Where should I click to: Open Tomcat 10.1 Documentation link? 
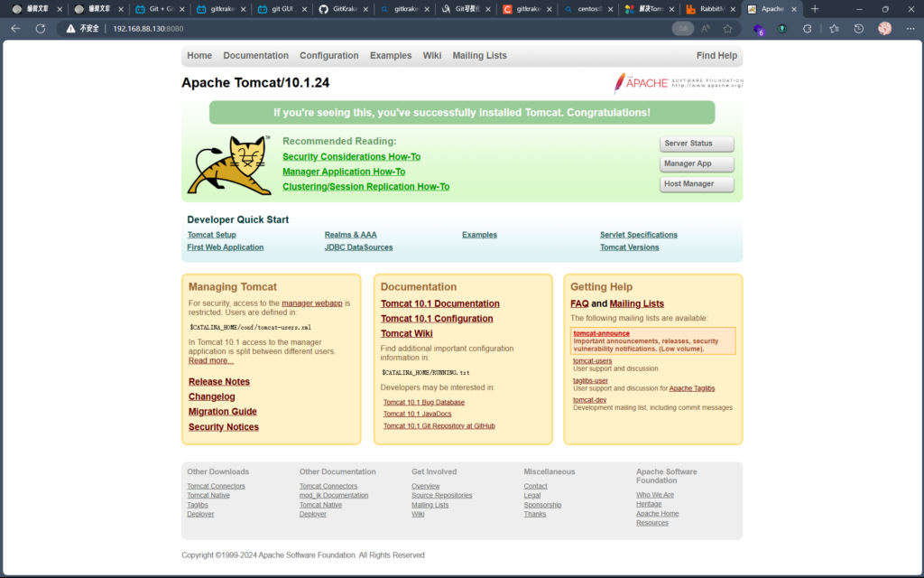click(x=440, y=303)
